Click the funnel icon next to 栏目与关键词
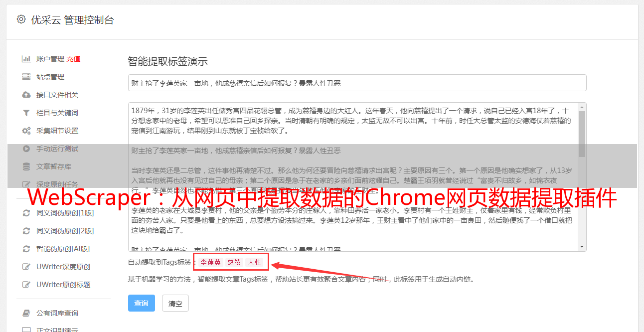This screenshot has width=644, height=332. click(x=26, y=113)
